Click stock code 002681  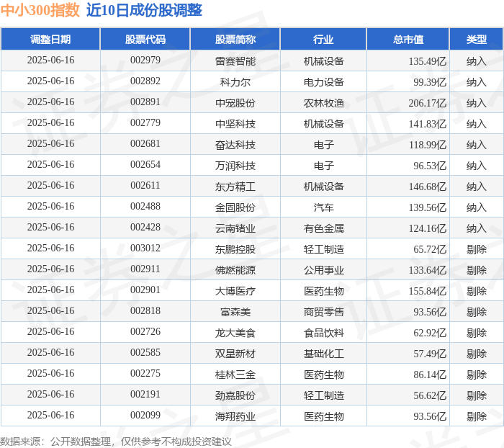[x=145, y=144]
